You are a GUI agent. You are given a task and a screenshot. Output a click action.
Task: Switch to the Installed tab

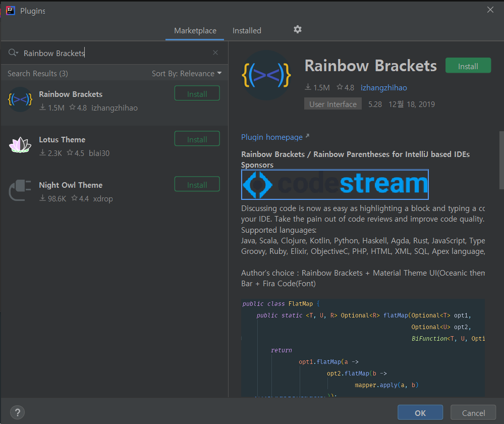click(x=247, y=31)
